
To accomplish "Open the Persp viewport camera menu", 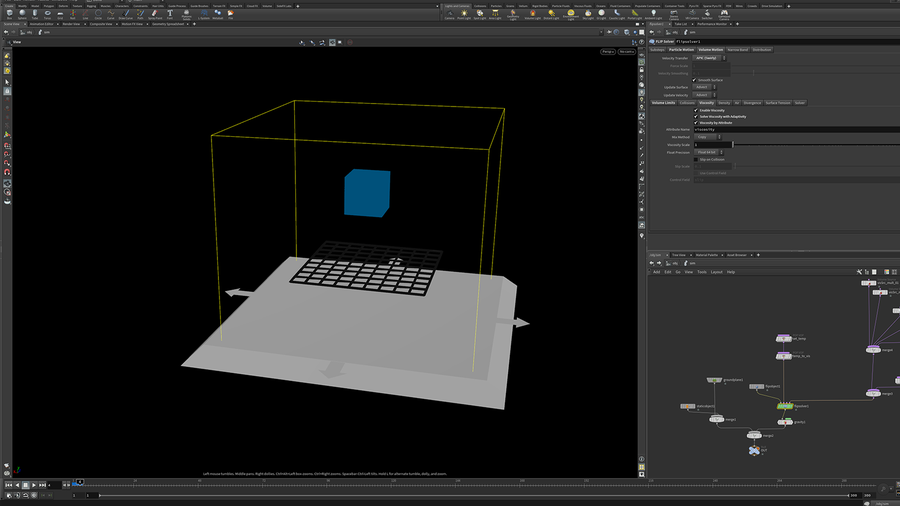I will pyautogui.click(x=608, y=52).
